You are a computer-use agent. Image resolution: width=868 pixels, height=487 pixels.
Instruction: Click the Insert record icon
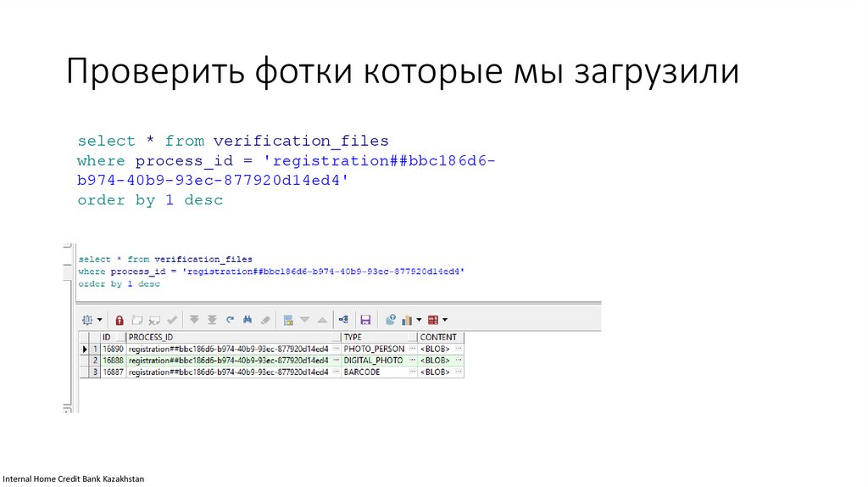[136, 320]
